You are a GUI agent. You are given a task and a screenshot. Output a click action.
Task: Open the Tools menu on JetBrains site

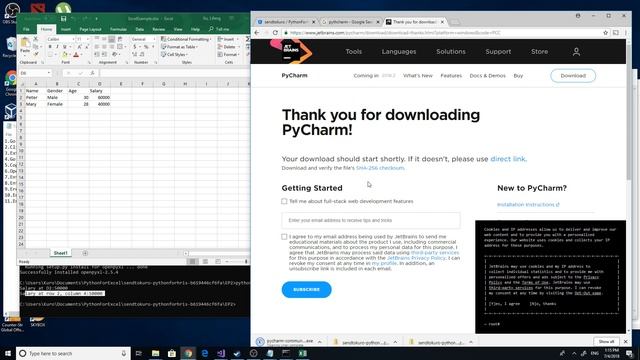click(x=353, y=51)
